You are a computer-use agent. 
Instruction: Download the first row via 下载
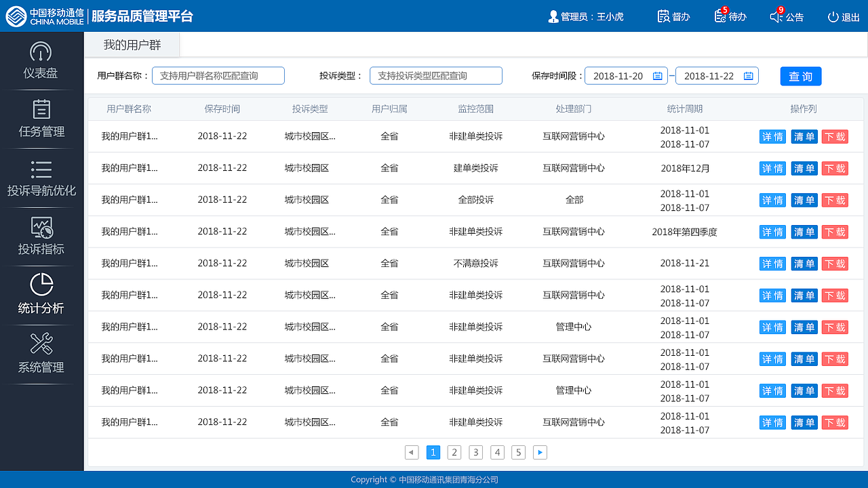[x=835, y=136]
